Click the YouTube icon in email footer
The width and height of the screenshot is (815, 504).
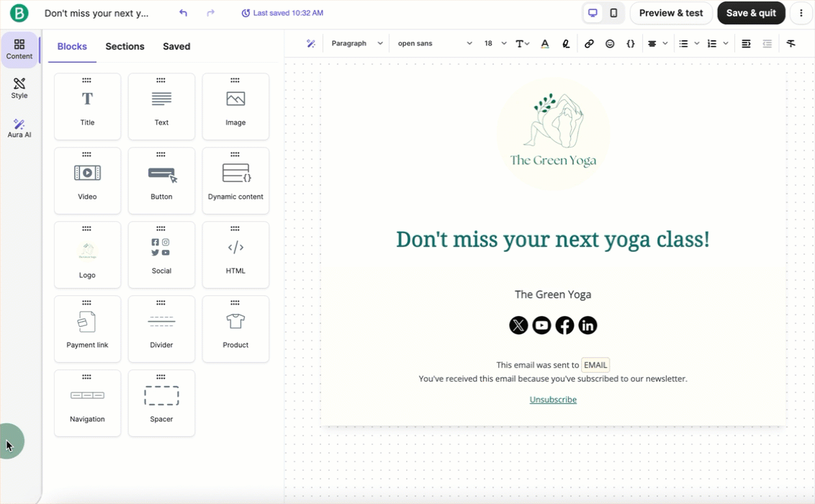541,325
